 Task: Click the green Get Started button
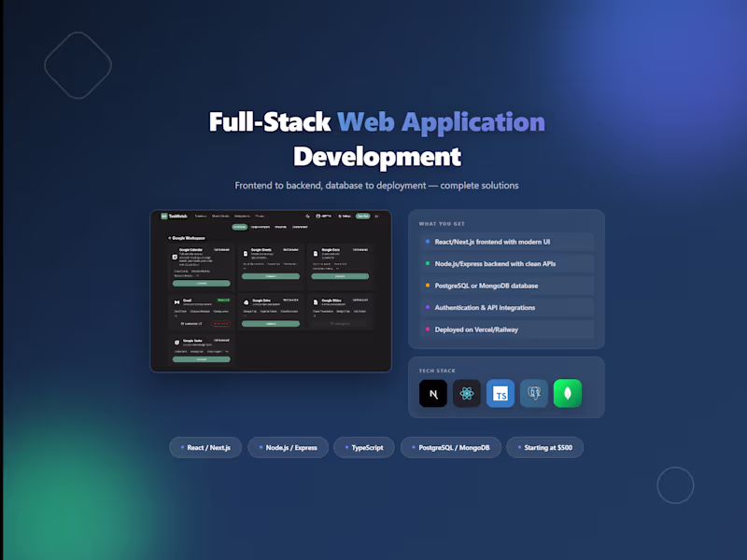(x=362, y=216)
